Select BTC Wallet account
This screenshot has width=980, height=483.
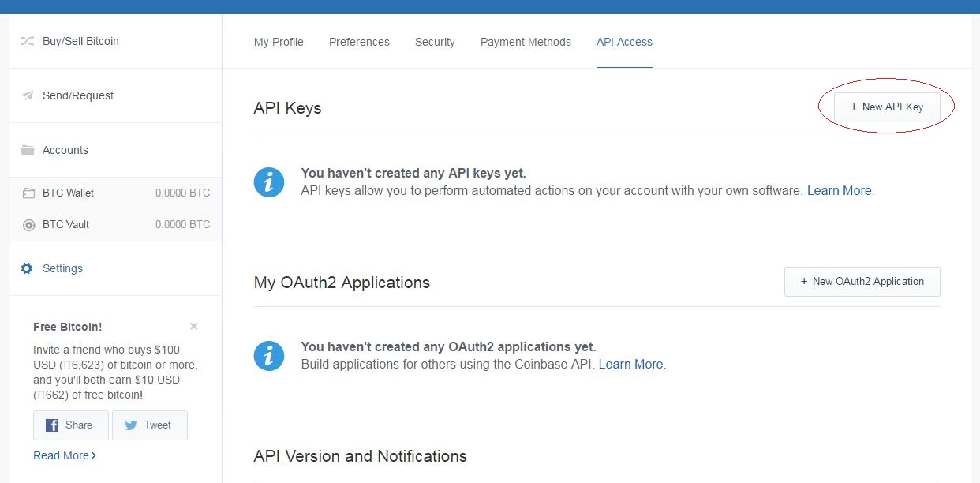[x=116, y=193]
